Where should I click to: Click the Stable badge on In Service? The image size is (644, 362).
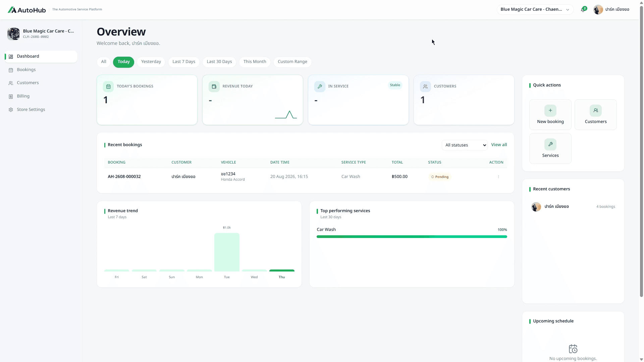pos(395,85)
